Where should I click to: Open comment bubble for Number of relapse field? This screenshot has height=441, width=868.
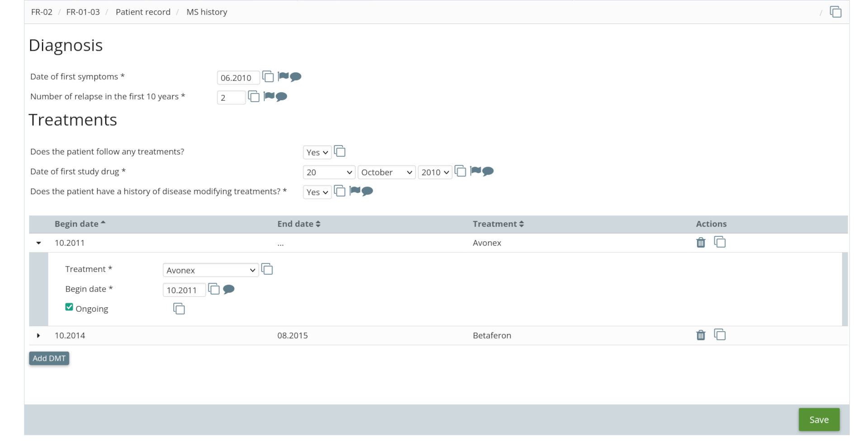click(282, 97)
